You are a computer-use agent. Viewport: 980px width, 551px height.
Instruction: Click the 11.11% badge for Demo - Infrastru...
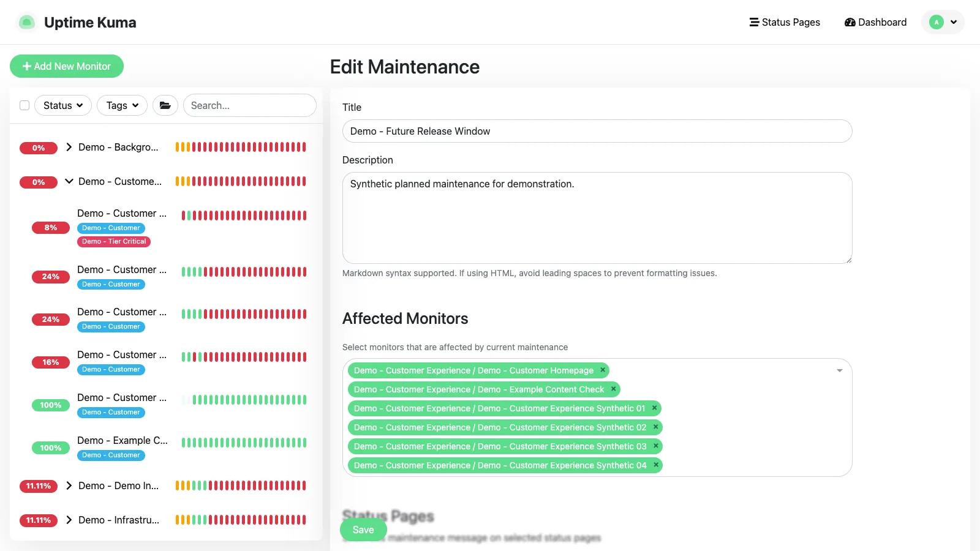[x=39, y=520]
